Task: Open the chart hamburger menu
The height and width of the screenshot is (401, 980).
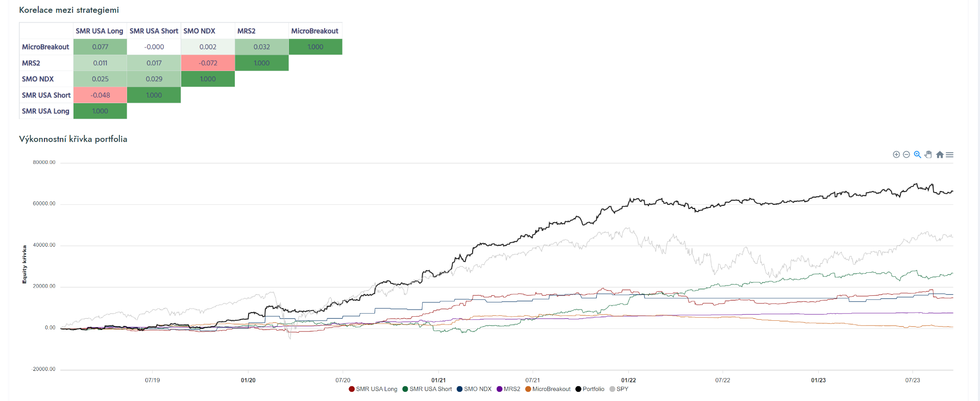Action: pyautogui.click(x=949, y=154)
